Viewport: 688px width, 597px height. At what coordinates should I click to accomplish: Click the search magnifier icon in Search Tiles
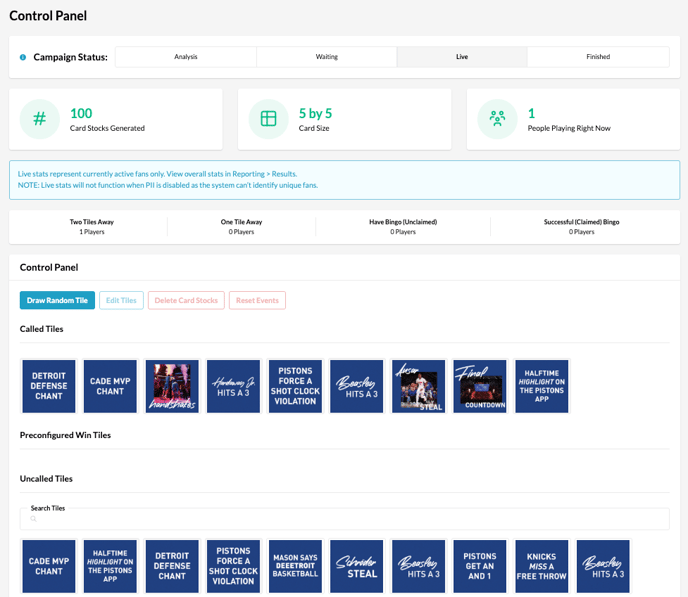click(x=33, y=519)
